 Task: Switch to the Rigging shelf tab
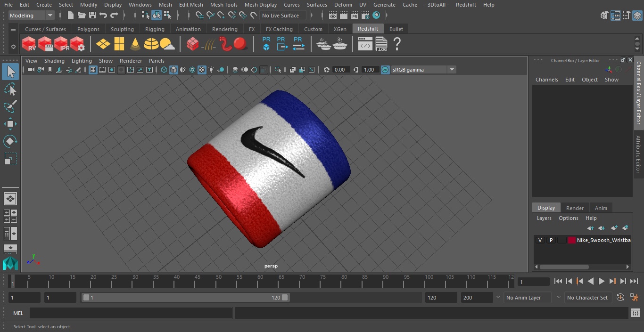155,29
